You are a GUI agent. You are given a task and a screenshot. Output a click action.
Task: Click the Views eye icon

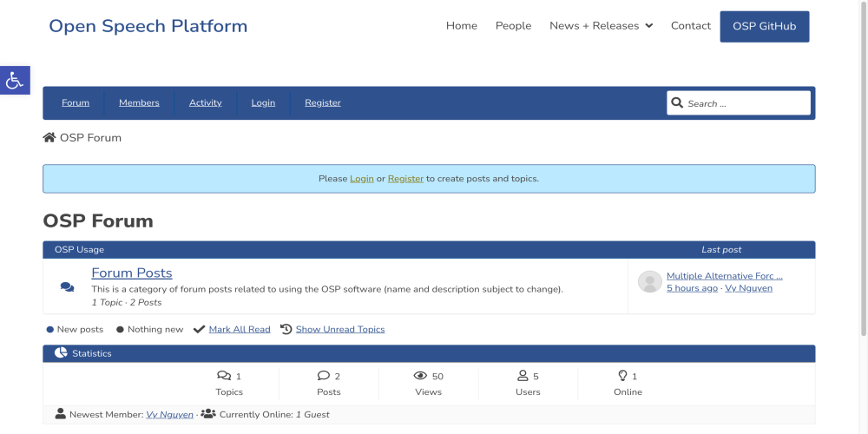click(420, 376)
